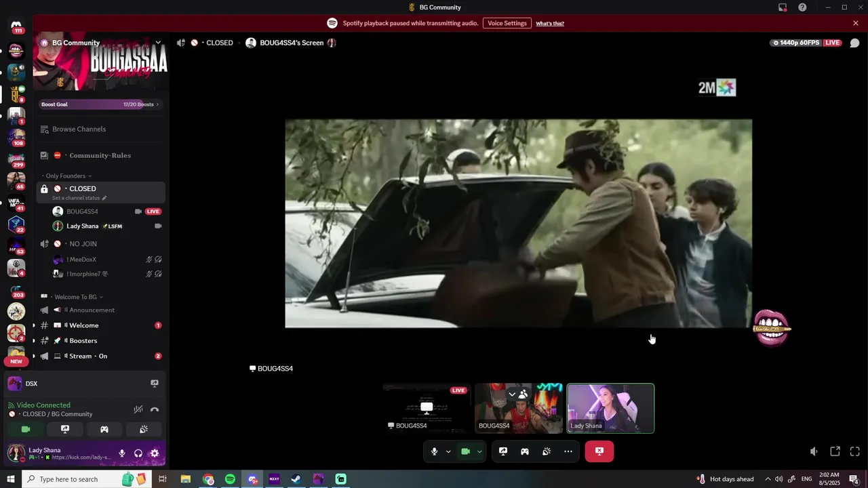Open Steam from Windows taskbar
Image resolution: width=868 pixels, height=488 pixels.
pyautogui.click(x=296, y=479)
